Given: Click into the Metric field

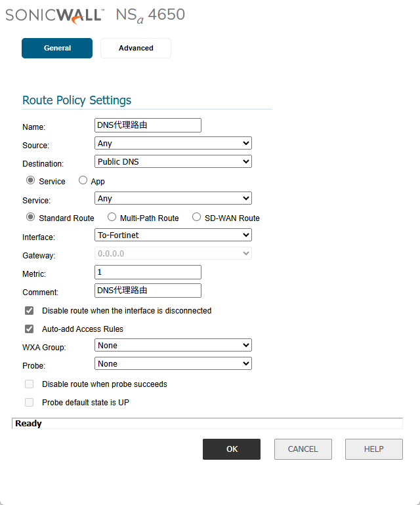Looking at the screenshot, I should click(148, 272).
